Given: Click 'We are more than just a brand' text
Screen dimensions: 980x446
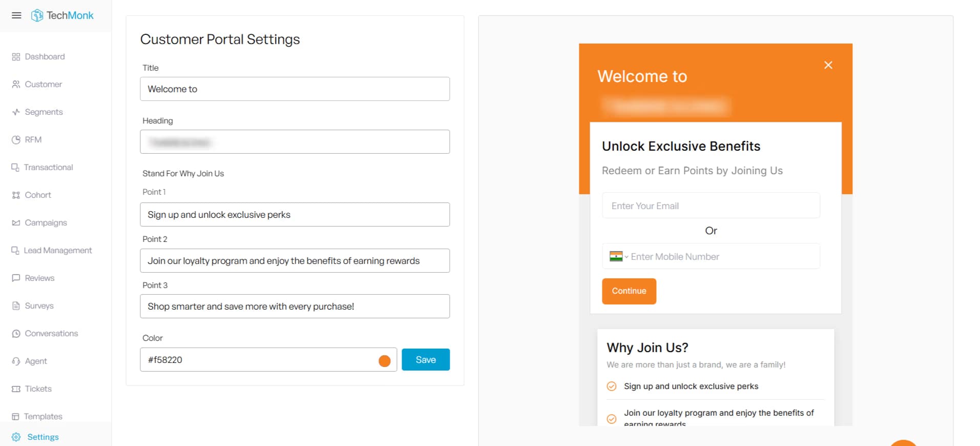Looking at the screenshot, I should (x=696, y=365).
